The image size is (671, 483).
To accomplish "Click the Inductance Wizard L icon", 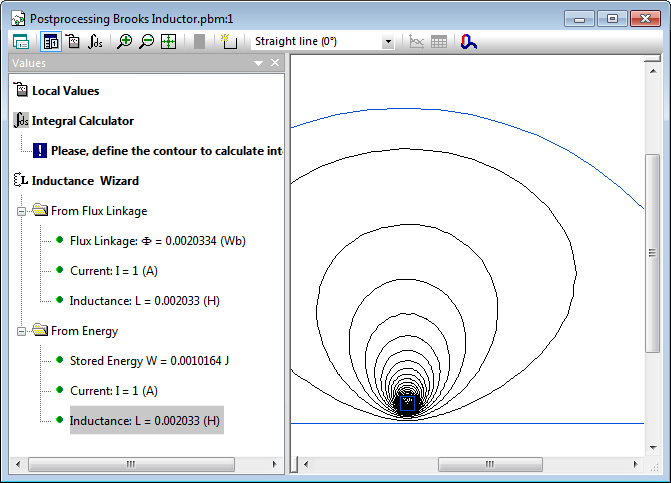I will (x=21, y=180).
